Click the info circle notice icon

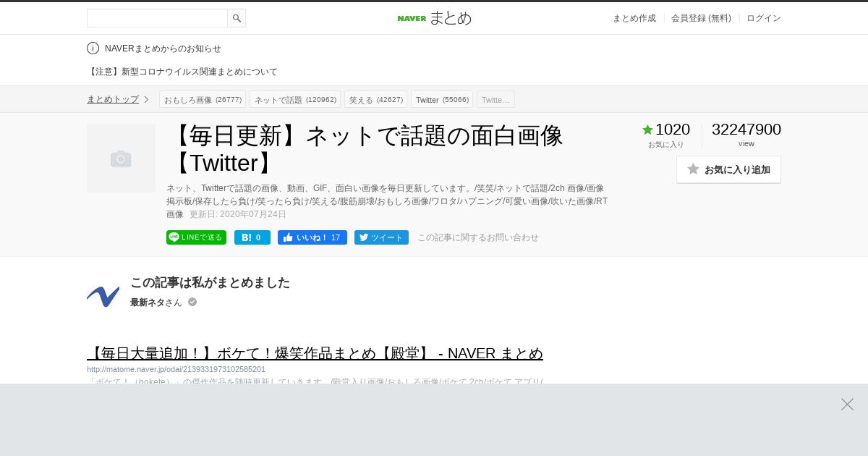(93, 48)
